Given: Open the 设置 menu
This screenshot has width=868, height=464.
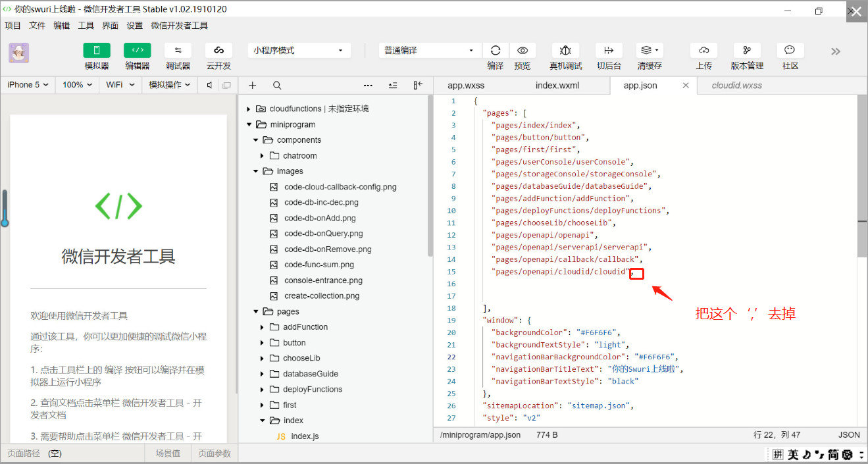Looking at the screenshot, I should pos(135,26).
